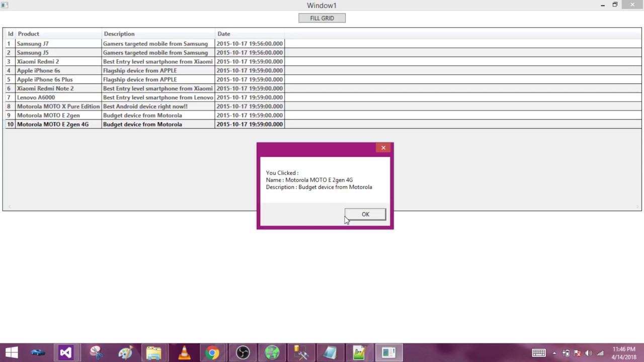Viewport: 644px width, 362px height.
Task: Switch to the running Window1 taskbar app
Action: [388, 352]
